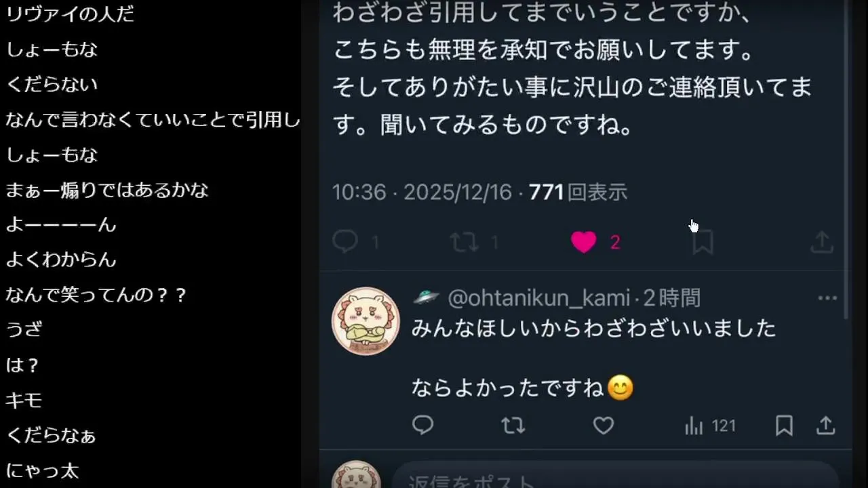868x488 pixels.
Task: Click the page scrollbar on the right edge
Action: coord(848,159)
